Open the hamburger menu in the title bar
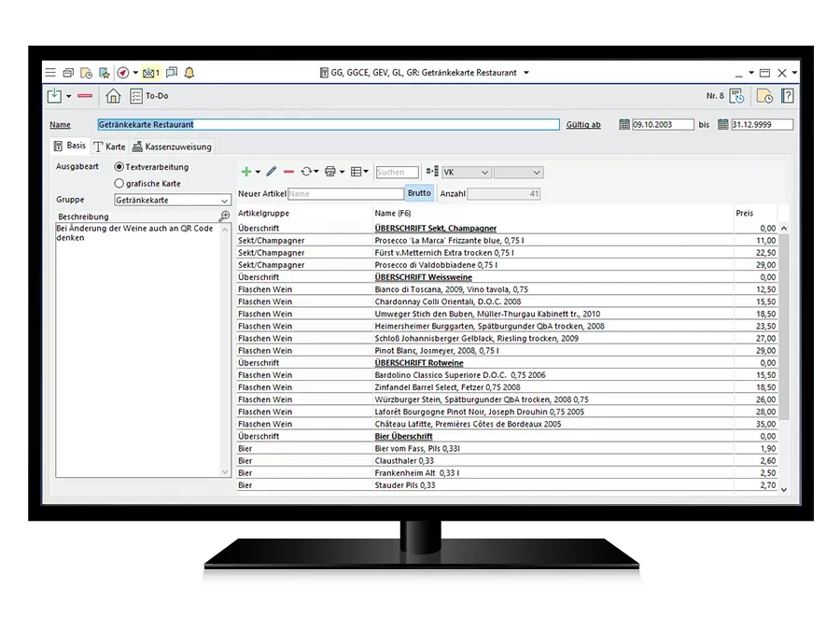840x630 pixels. (50, 73)
